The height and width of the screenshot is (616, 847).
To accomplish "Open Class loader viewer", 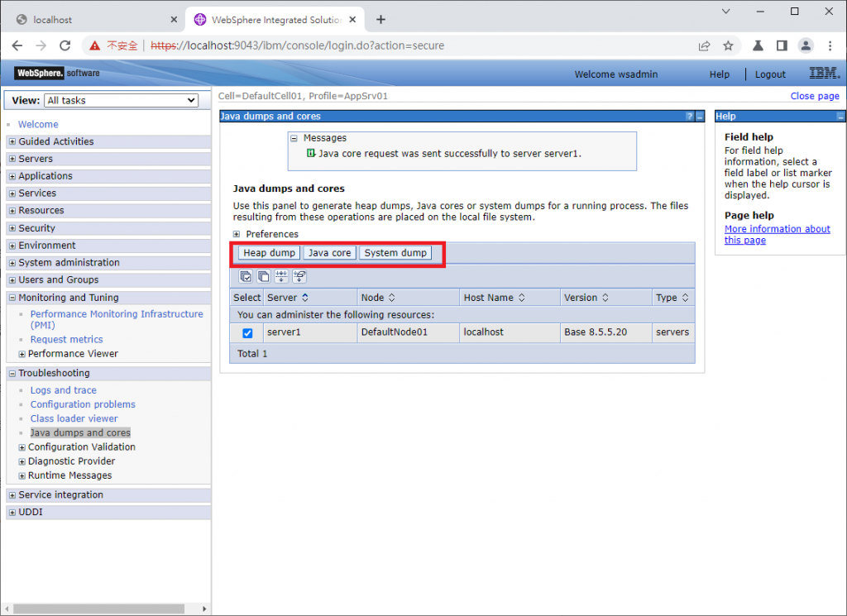I will click(x=74, y=418).
